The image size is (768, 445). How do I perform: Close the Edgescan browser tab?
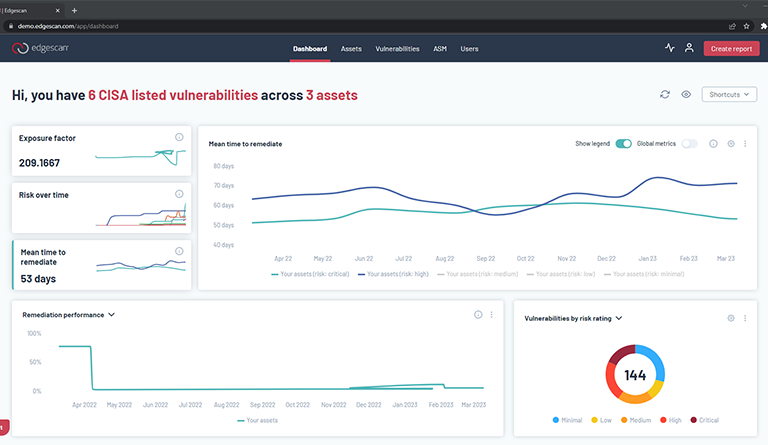pyautogui.click(x=57, y=10)
